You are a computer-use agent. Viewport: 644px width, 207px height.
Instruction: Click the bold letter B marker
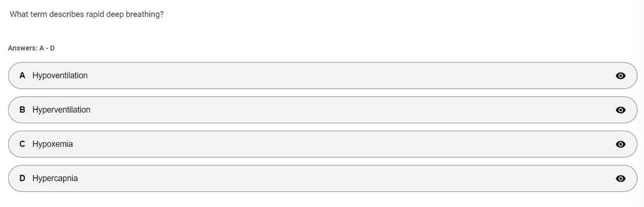pyautogui.click(x=22, y=110)
